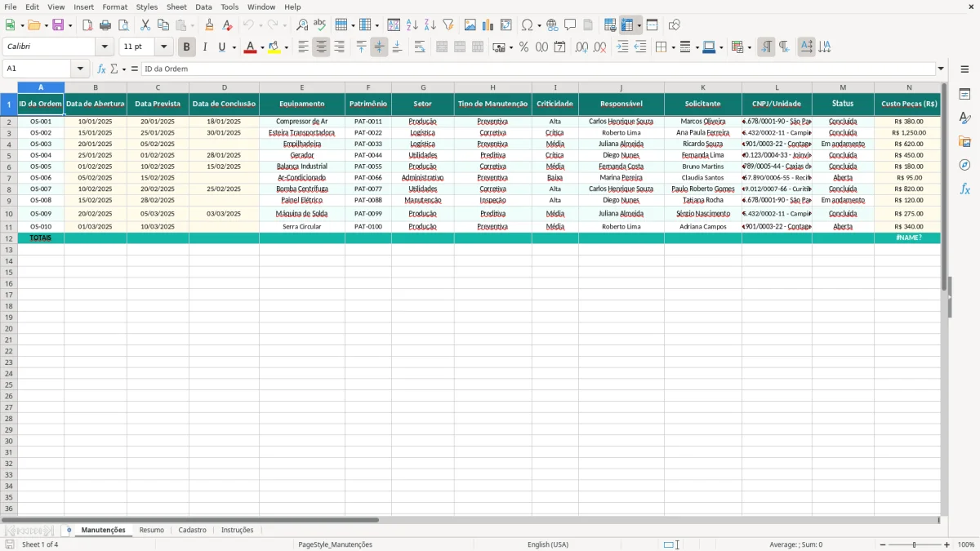Click the formula input line
980x551 pixels.
coord(537,69)
